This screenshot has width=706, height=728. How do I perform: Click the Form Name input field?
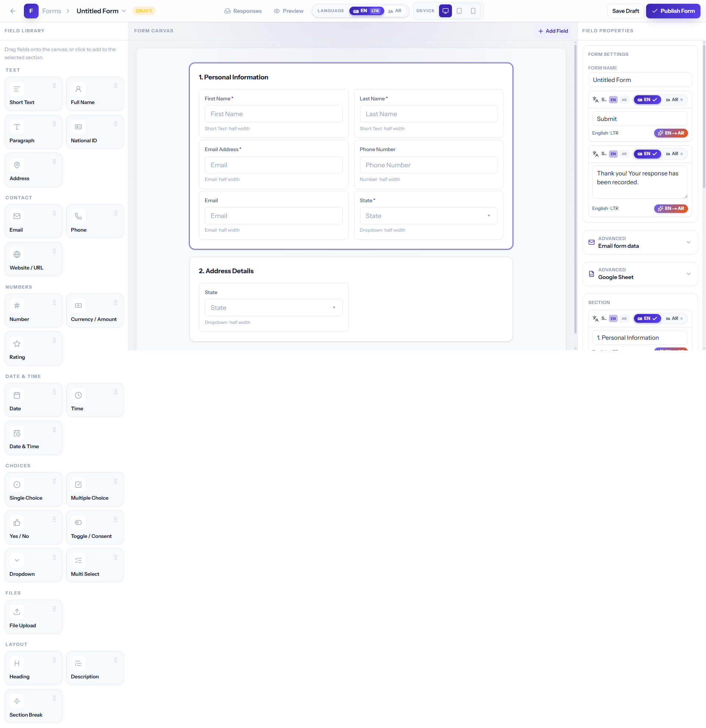pyautogui.click(x=639, y=80)
